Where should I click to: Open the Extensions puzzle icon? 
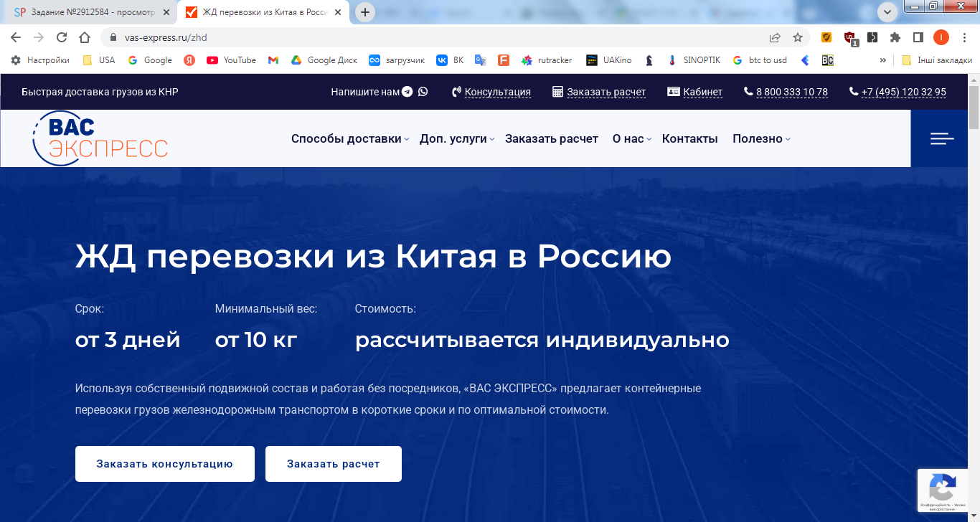click(895, 37)
